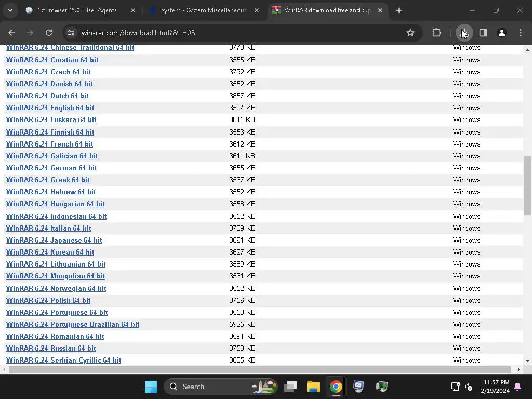532x399 pixels.
Task: Get WinRAR 6.24 Italian 64 bit
Action: tap(48, 229)
